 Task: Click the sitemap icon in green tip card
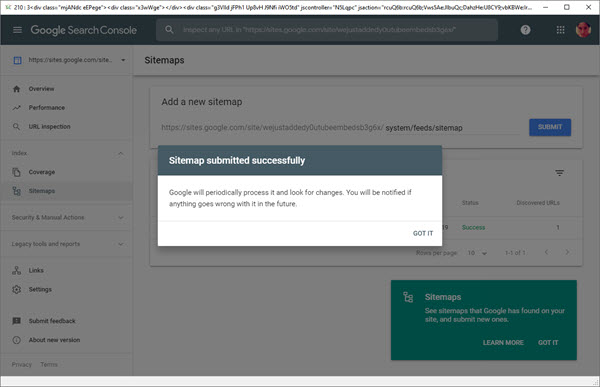[408, 297]
